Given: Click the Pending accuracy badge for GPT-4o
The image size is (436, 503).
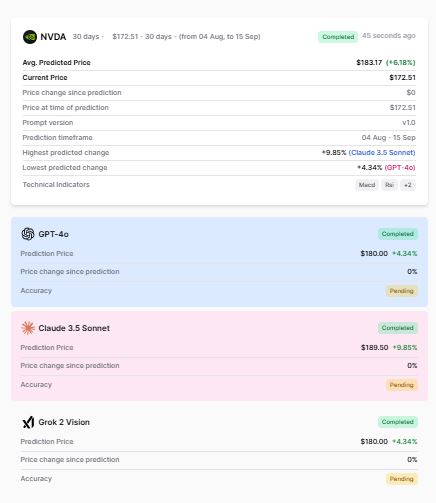Looking at the screenshot, I should pyautogui.click(x=401, y=291).
